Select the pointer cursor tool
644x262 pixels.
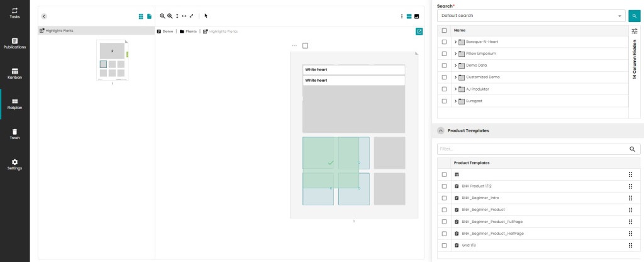[x=206, y=16]
